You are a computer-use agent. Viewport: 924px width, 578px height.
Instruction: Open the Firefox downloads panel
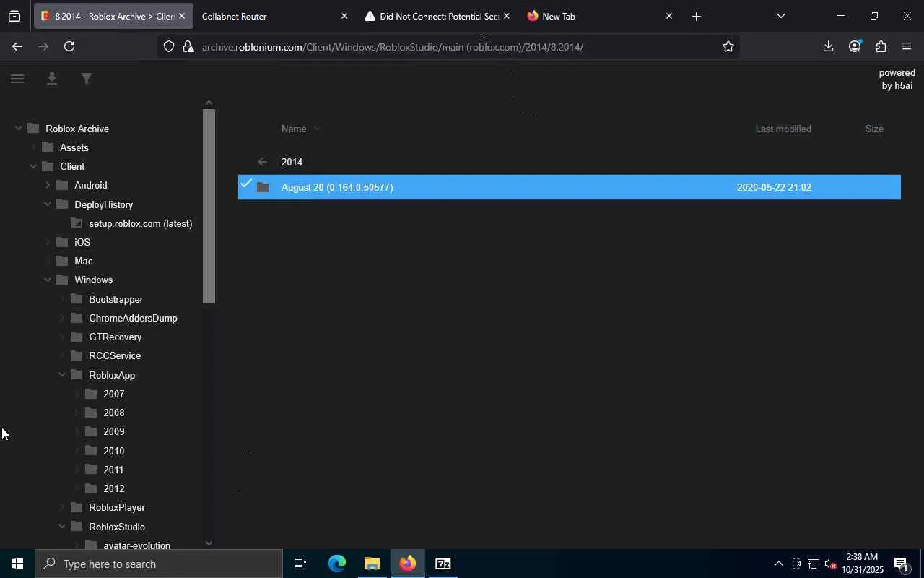(x=828, y=46)
